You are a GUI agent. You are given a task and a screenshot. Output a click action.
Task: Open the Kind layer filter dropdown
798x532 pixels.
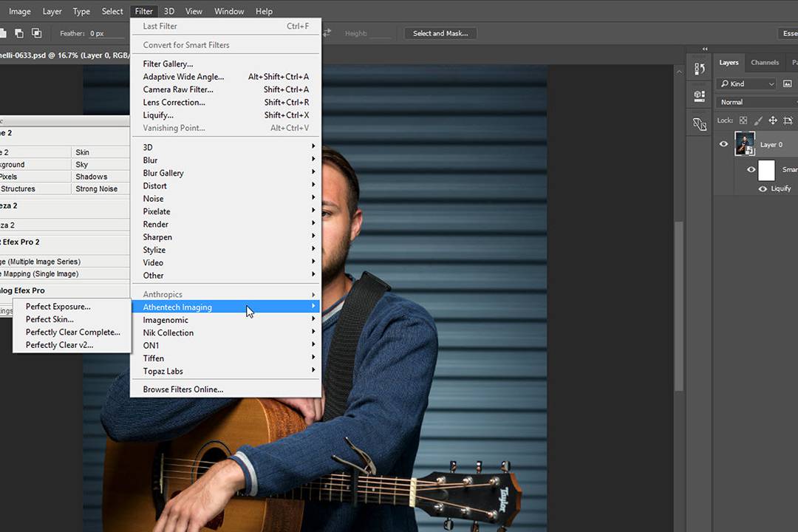coord(747,84)
